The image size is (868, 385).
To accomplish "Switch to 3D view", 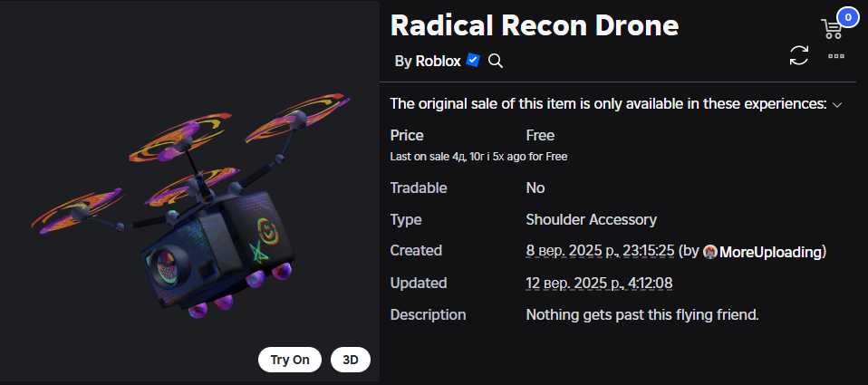I will tap(351, 360).
